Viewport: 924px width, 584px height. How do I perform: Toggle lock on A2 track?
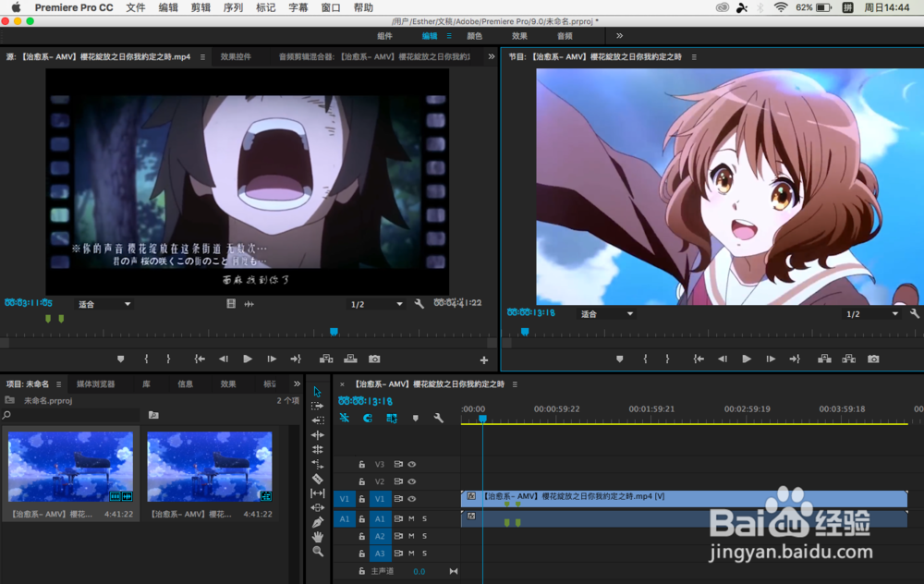coord(362,536)
